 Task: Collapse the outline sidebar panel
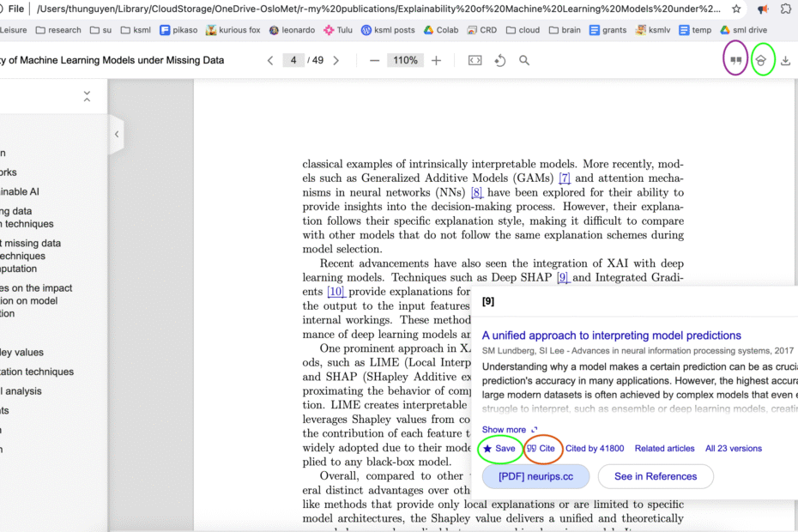[x=117, y=134]
